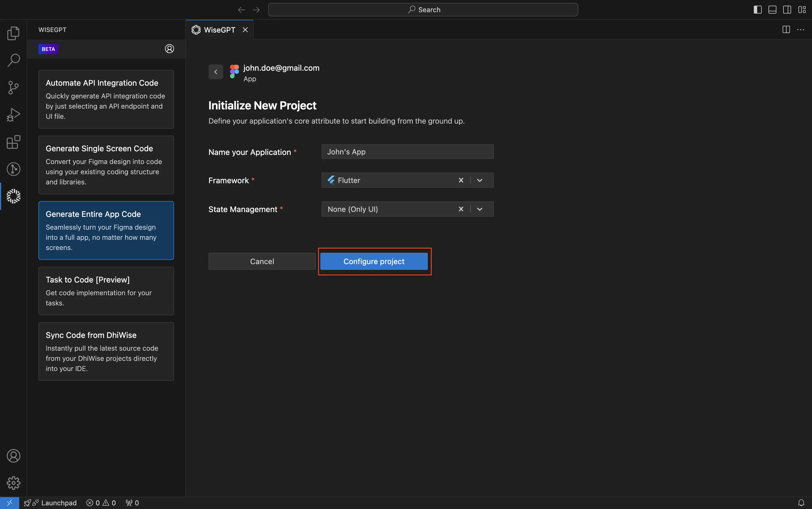Open the None (Only UI) combo box
This screenshot has width=812, height=509.
point(407,209)
